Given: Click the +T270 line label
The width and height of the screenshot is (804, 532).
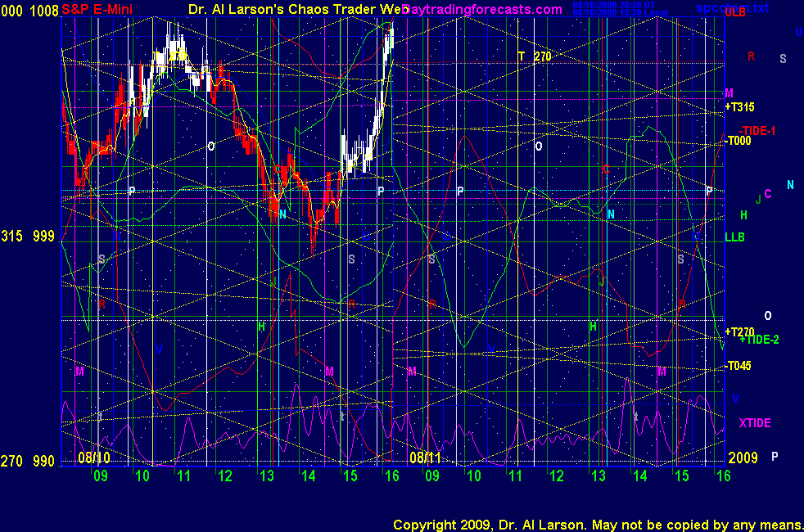Looking at the screenshot, I should 739,331.
